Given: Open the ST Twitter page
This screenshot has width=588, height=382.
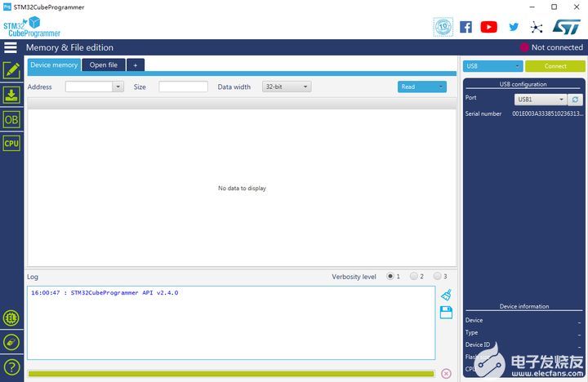Looking at the screenshot, I should pos(514,27).
